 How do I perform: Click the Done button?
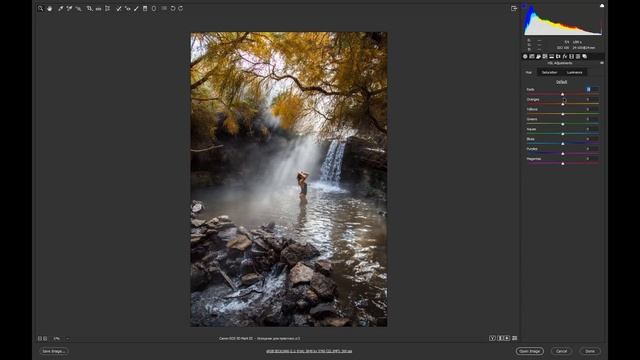click(x=590, y=351)
